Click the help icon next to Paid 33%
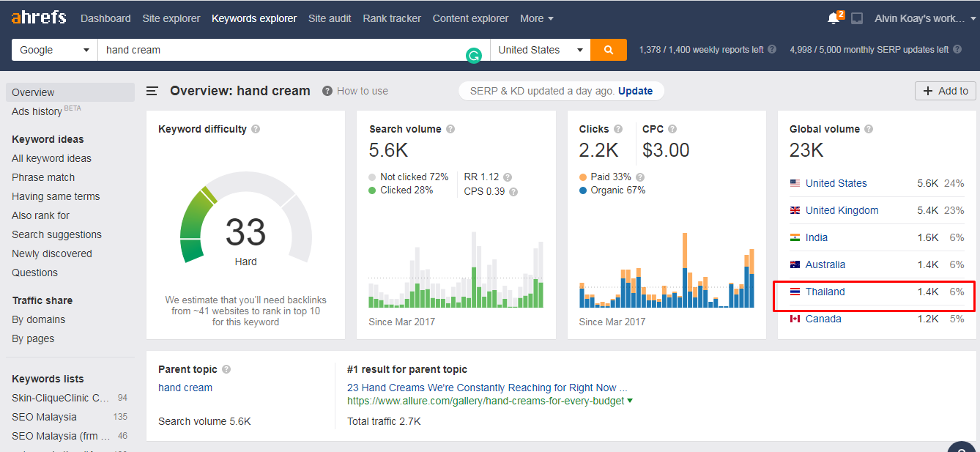The width and height of the screenshot is (980, 452). pyautogui.click(x=640, y=177)
